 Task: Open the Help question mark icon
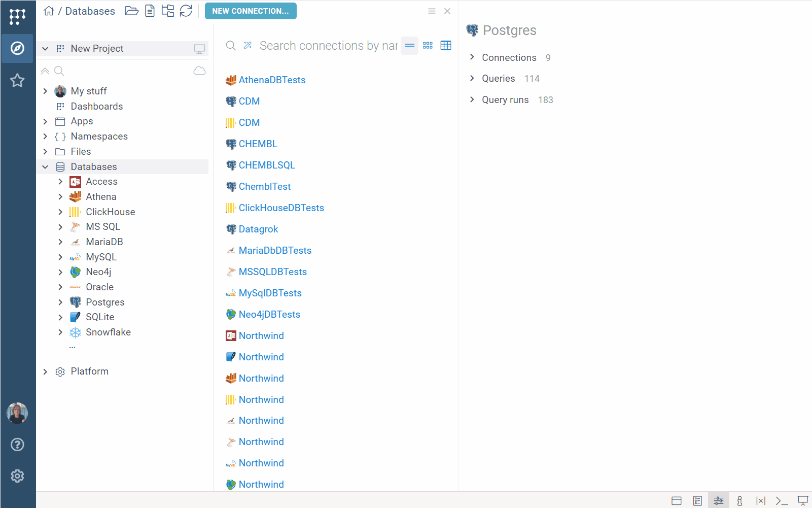click(x=17, y=445)
